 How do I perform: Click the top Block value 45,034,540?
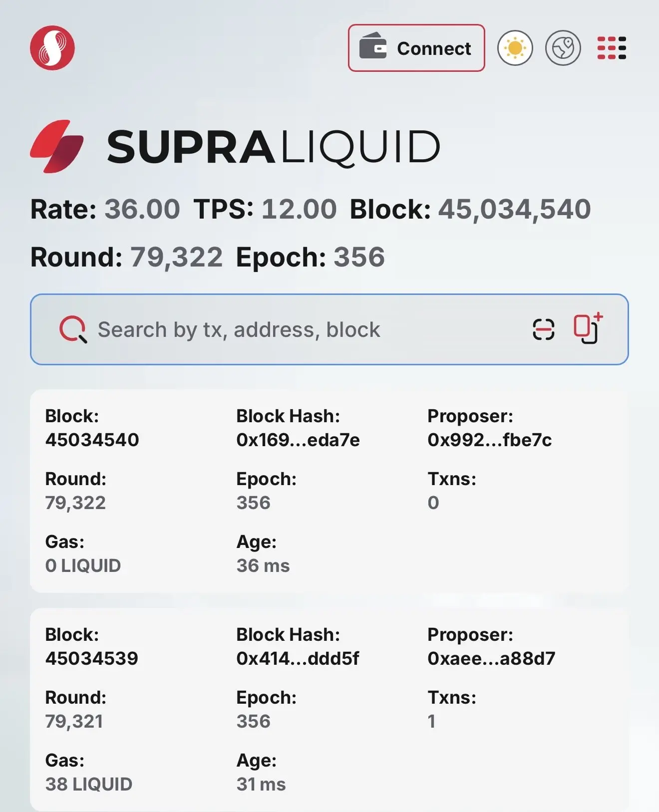[x=514, y=209]
